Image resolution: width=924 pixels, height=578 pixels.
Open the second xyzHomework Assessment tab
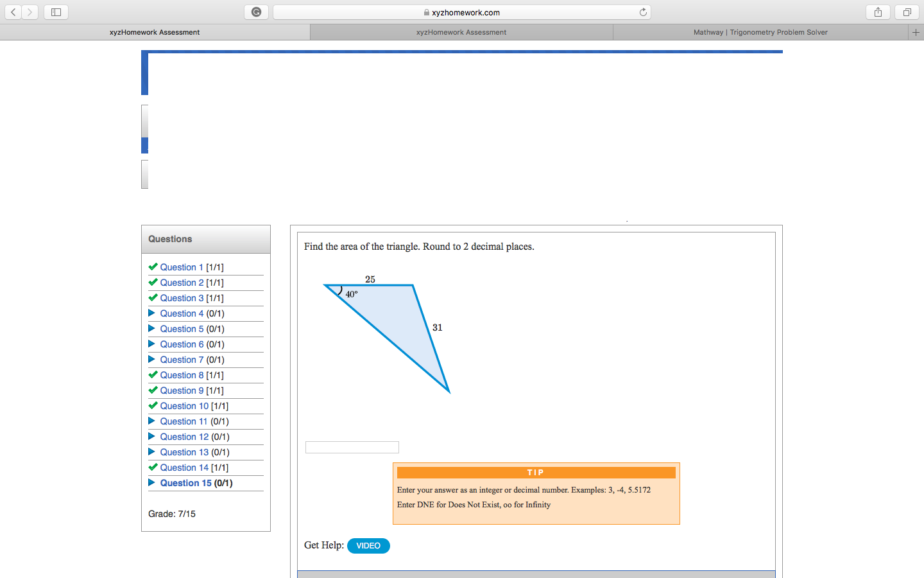pyautogui.click(x=461, y=31)
